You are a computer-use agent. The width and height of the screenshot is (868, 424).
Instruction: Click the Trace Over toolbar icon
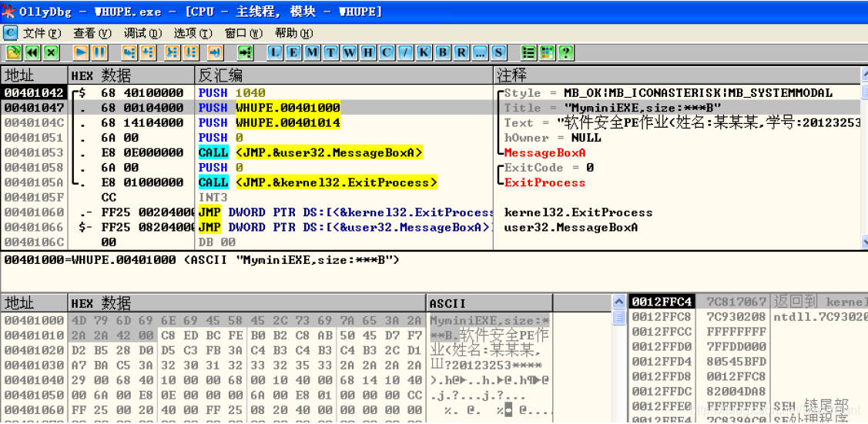[x=191, y=52]
